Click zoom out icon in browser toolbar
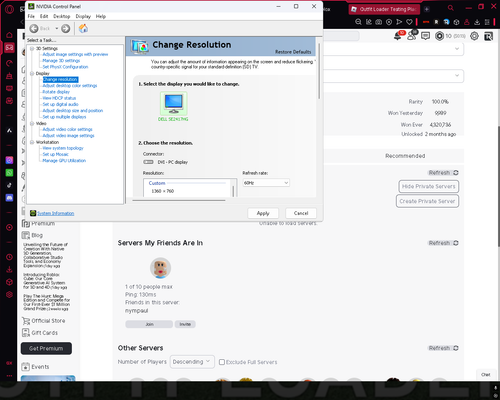The image size is (500, 400). coord(358,22)
